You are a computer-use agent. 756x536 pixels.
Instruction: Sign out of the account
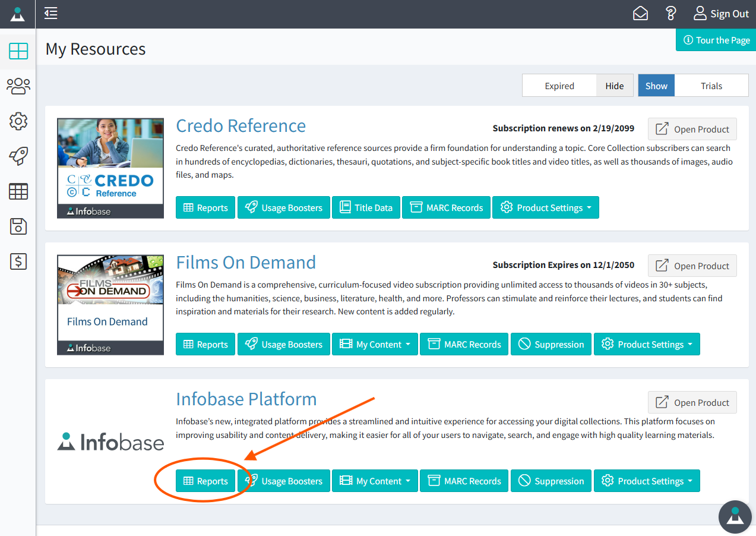pos(721,13)
